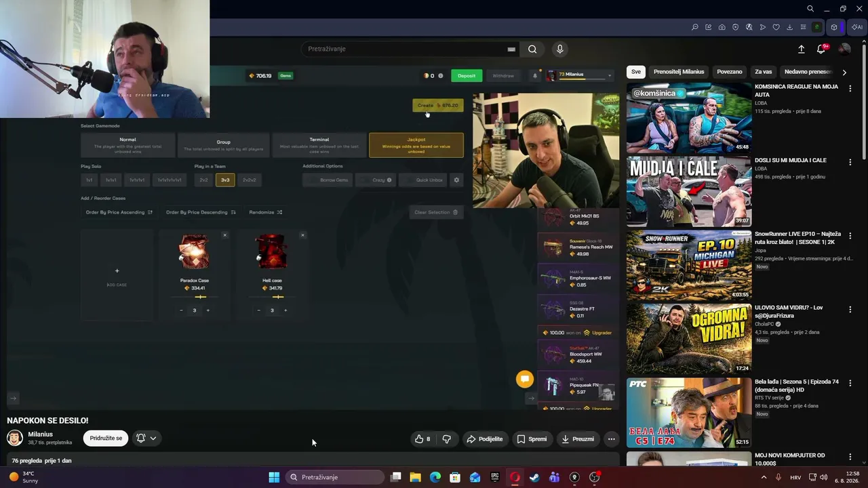Open the on-screen keyboard icon in search box
The width and height of the screenshot is (868, 488).
(x=511, y=49)
